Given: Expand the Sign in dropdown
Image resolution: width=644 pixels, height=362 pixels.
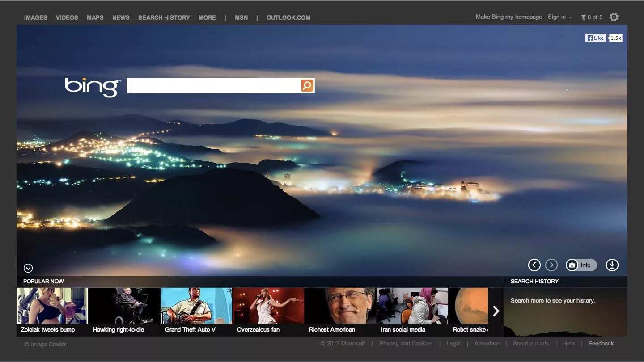Looking at the screenshot, I should (x=560, y=17).
